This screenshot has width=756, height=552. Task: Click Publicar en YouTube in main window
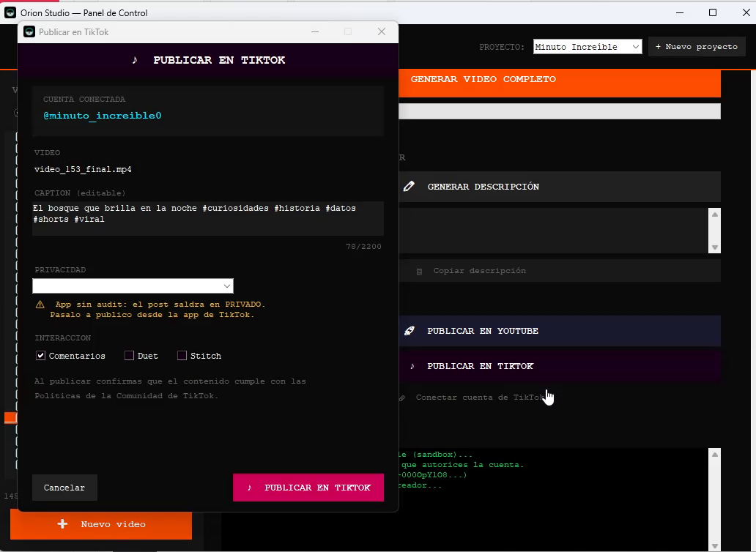(x=559, y=331)
